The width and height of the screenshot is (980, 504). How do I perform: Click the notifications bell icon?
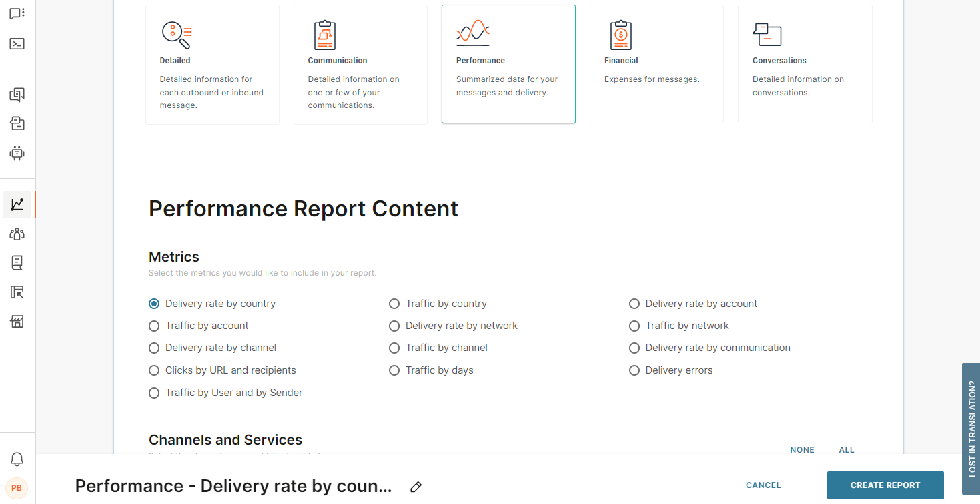(x=17, y=459)
